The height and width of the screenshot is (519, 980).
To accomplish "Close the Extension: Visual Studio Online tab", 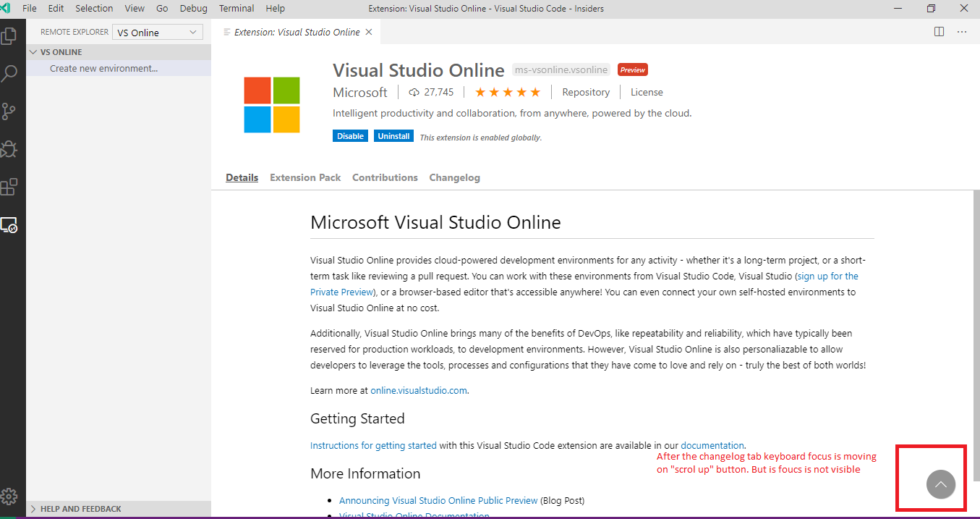I will [x=369, y=32].
